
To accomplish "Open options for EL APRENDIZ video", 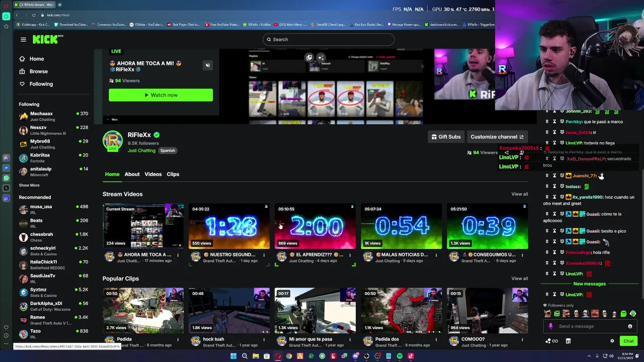I will coord(350,255).
